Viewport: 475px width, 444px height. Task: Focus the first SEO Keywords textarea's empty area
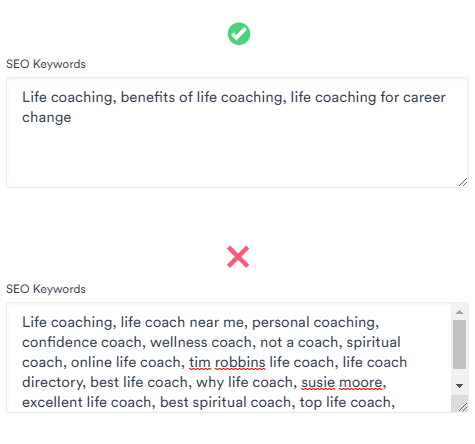coord(237,153)
